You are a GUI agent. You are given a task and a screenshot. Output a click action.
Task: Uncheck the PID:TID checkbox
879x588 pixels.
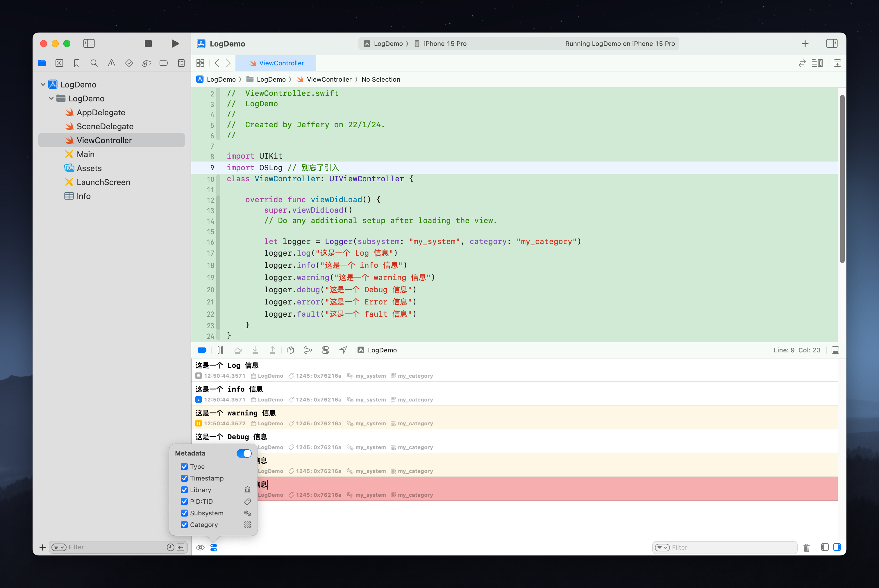click(184, 501)
